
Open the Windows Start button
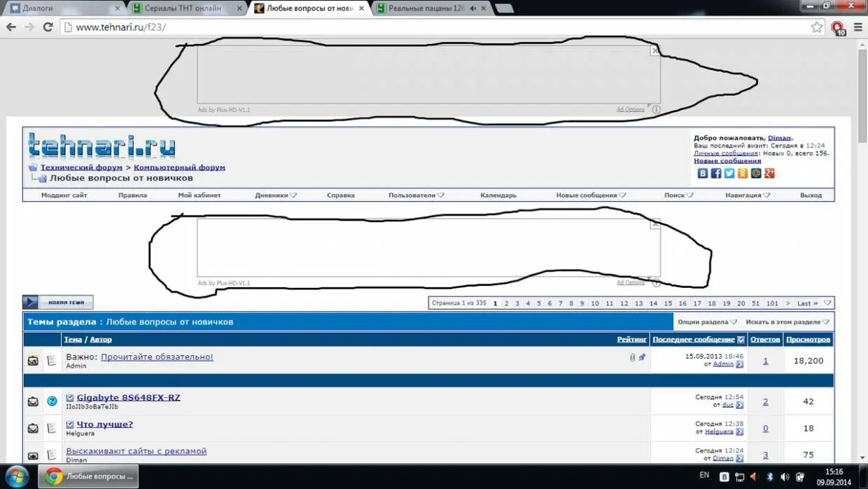point(15,476)
